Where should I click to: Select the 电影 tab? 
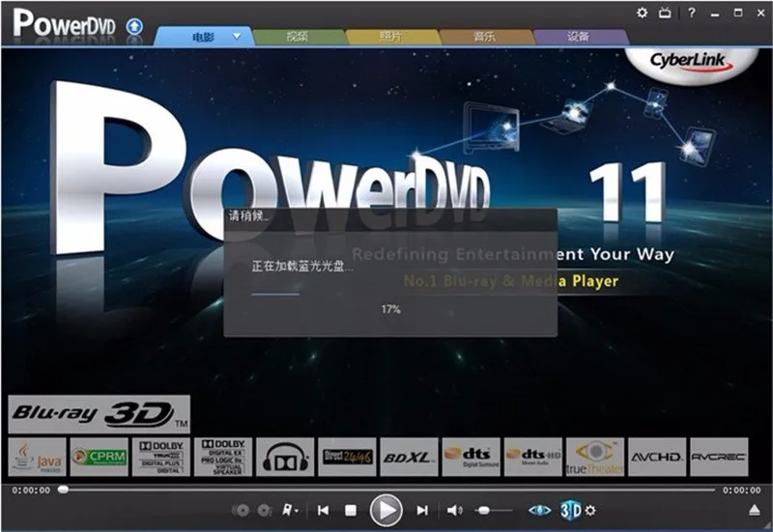pyautogui.click(x=203, y=37)
